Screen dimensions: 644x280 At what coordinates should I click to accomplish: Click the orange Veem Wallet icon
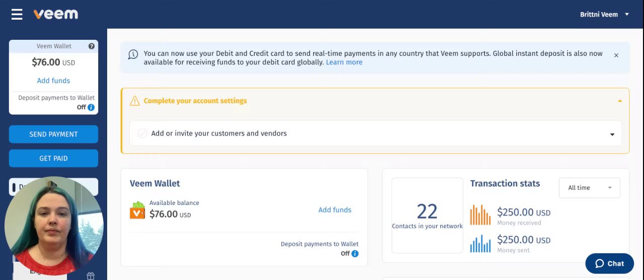coord(137,211)
